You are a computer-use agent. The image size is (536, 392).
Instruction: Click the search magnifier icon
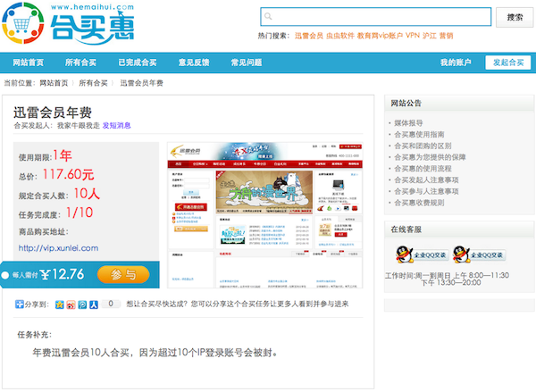268,16
